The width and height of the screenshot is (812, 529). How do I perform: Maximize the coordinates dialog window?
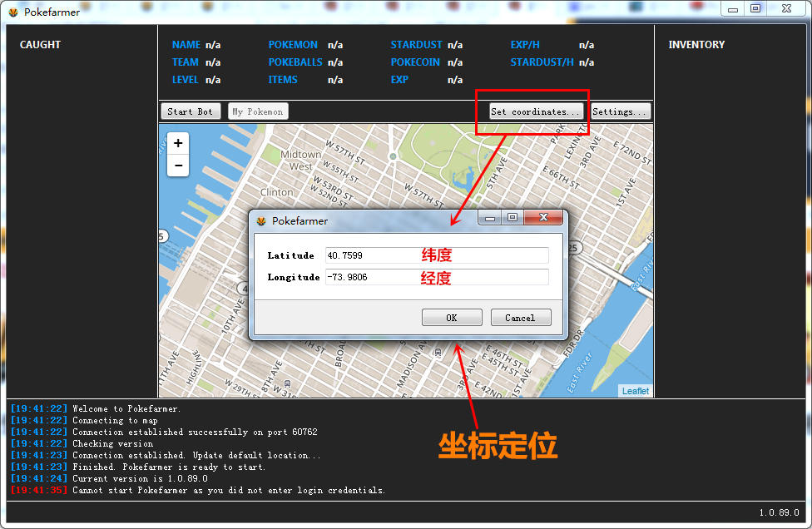point(512,218)
